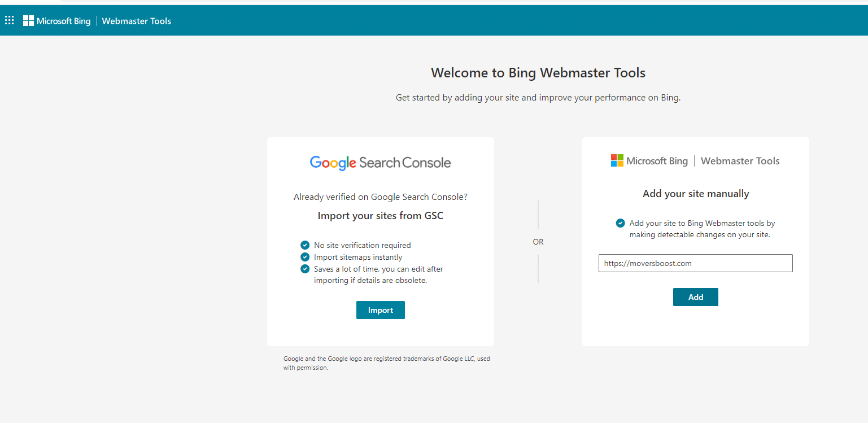This screenshot has height=423, width=868.
Task: Click the Microsoft four-color logo in right card
Action: pyautogui.click(x=617, y=161)
